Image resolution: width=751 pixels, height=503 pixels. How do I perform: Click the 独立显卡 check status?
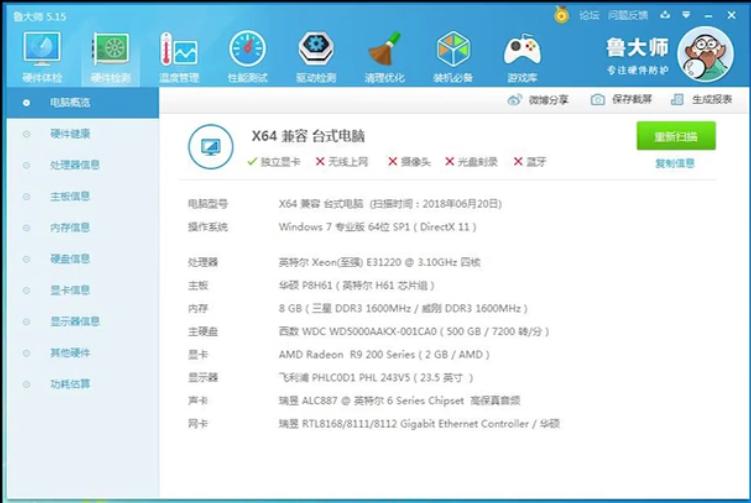[x=273, y=162]
